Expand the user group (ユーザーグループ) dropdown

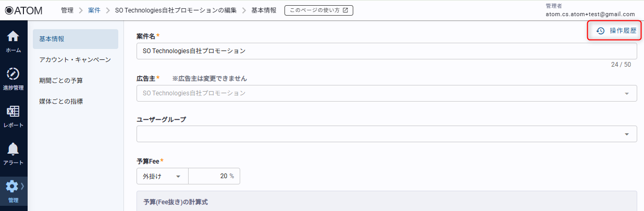point(626,134)
